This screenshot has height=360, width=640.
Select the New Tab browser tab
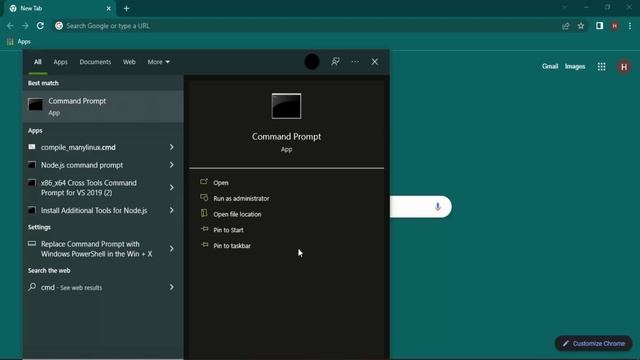coord(60,9)
